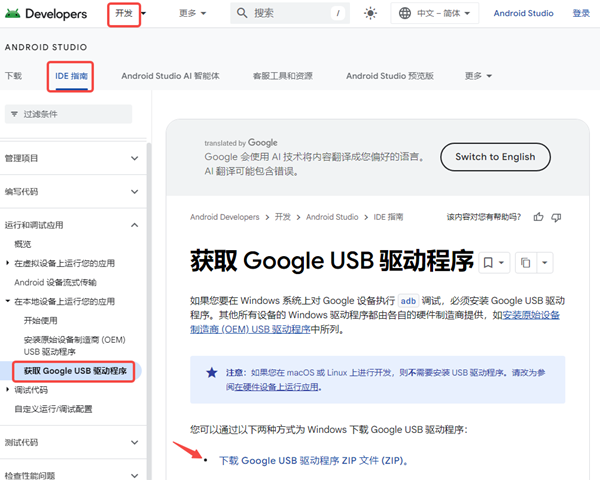Viewport: 600px width, 480px height.
Task: Click the ANDROID STUDIO section heading
Action: (x=46, y=47)
